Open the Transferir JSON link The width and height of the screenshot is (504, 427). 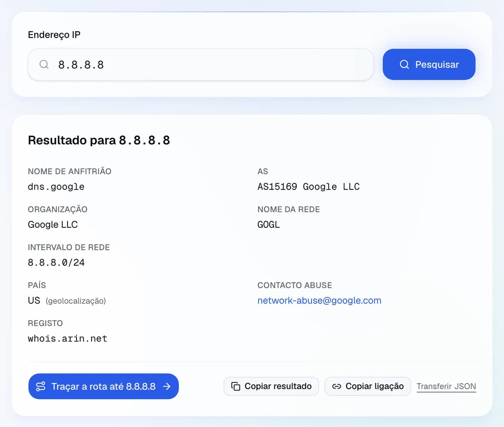[446, 386]
